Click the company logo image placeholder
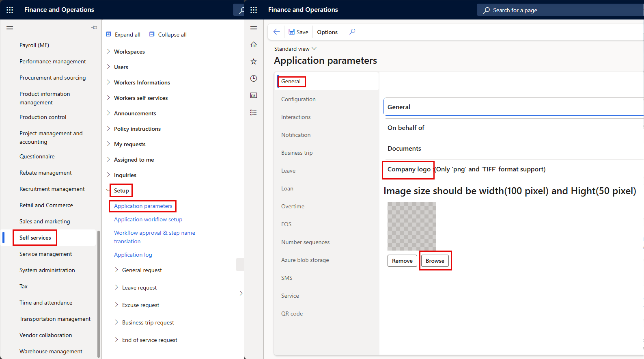The height and width of the screenshot is (359, 644). click(x=412, y=226)
